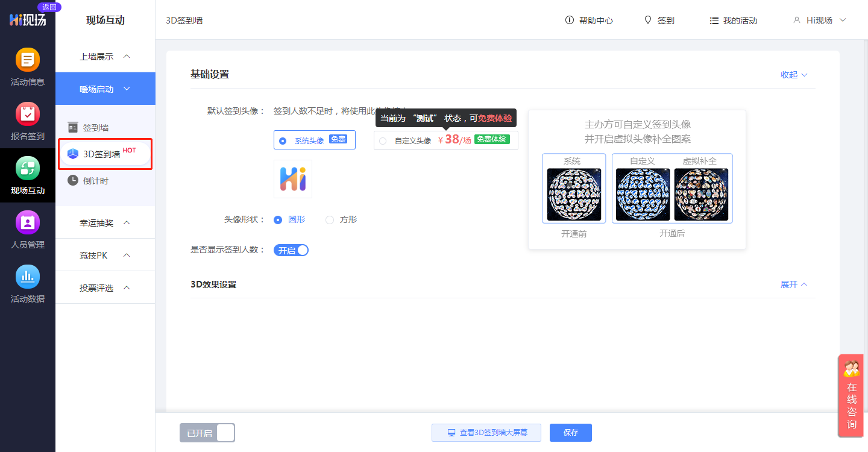Collapse 基础设置 using 收起
The image size is (868, 452).
point(793,75)
